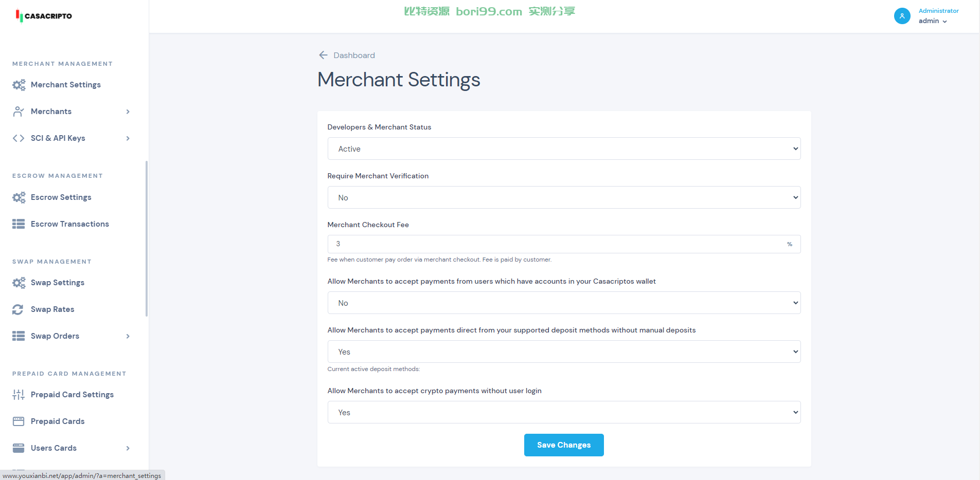Open Casacriptos wallet payments dropdown
980x480 pixels.
[x=564, y=303]
